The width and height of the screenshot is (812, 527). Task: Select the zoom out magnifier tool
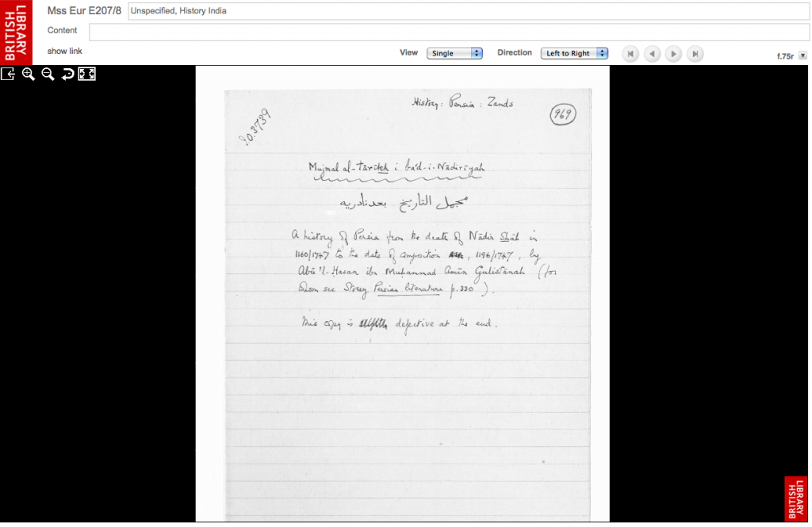click(48, 74)
